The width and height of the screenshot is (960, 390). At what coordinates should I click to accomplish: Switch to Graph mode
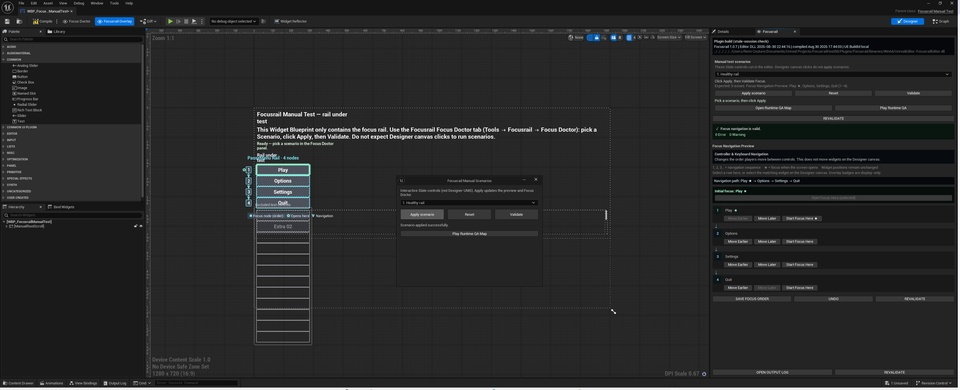pos(941,21)
